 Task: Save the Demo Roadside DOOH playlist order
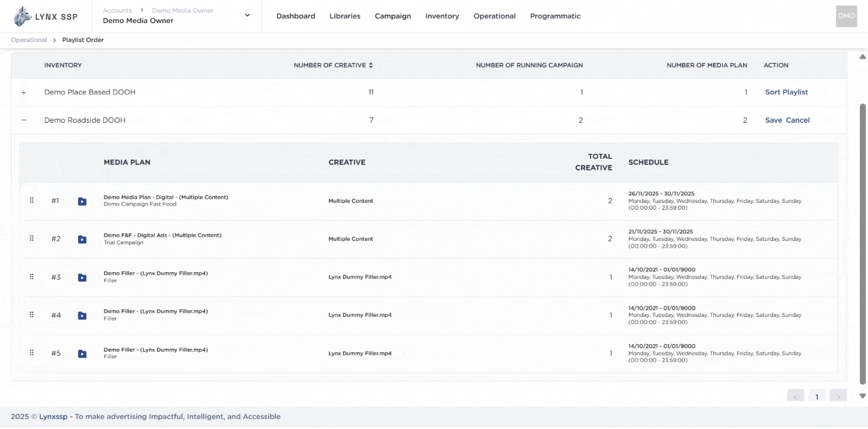(x=773, y=120)
